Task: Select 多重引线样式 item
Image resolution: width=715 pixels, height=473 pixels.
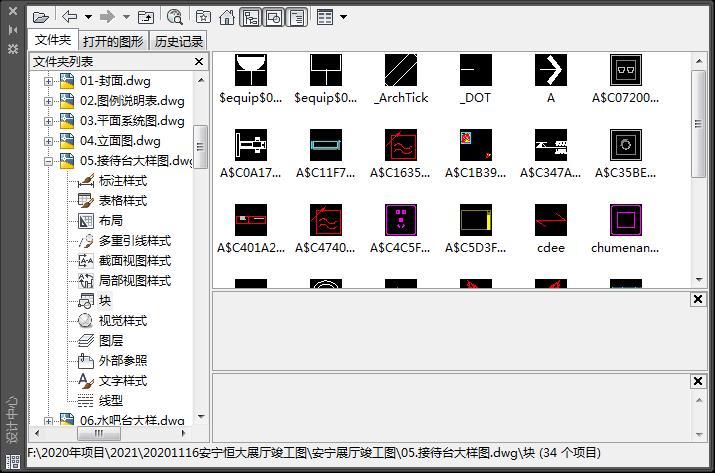Action: (x=135, y=241)
